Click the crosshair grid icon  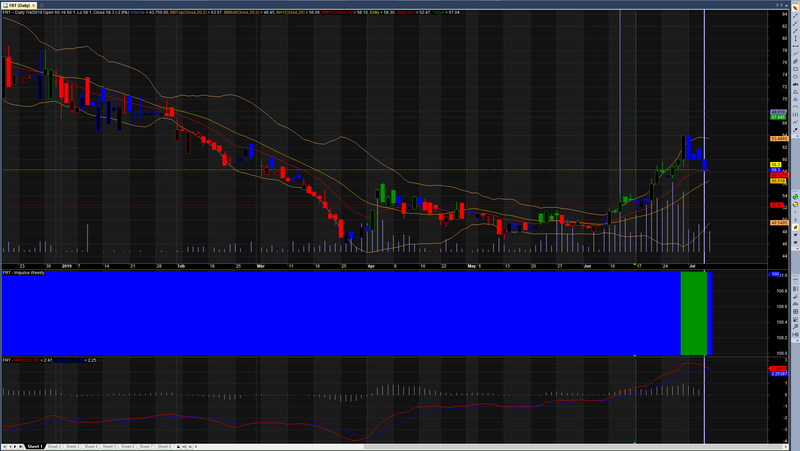pyautogui.click(x=795, y=311)
